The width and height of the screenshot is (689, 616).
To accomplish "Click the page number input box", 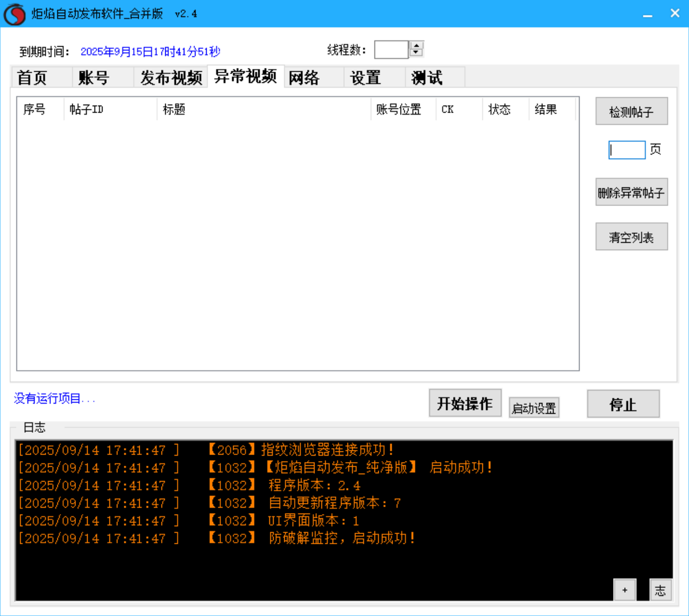I will point(627,150).
